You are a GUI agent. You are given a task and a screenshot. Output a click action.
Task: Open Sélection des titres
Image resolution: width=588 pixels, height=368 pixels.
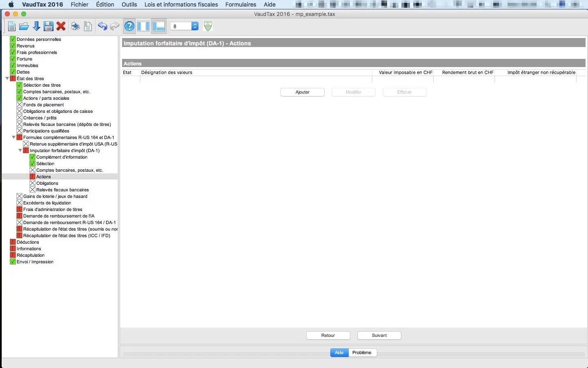pyautogui.click(x=42, y=85)
